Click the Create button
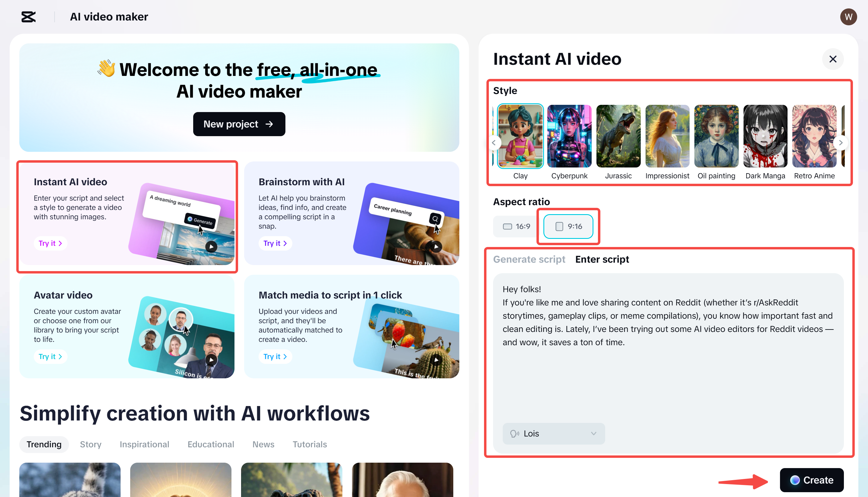Image resolution: width=868 pixels, height=497 pixels. click(812, 480)
